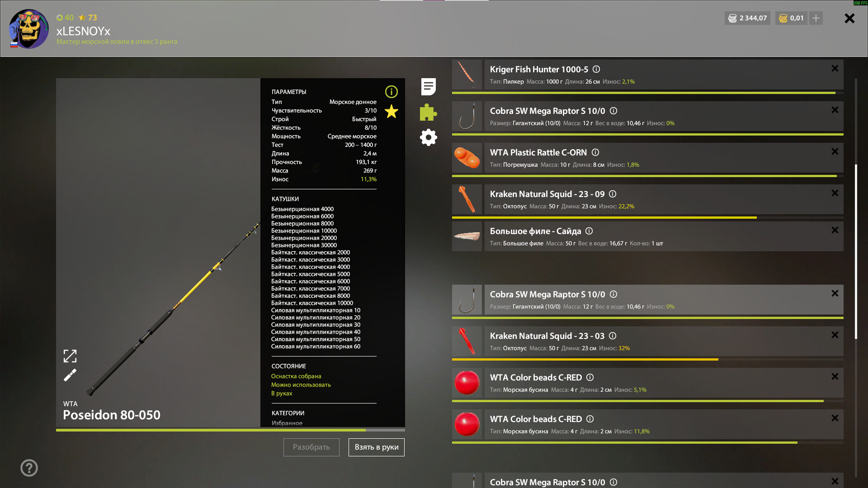Click the level 40 indicator
The height and width of the screenshot is (488, 868).
click(x=65, y=18)
